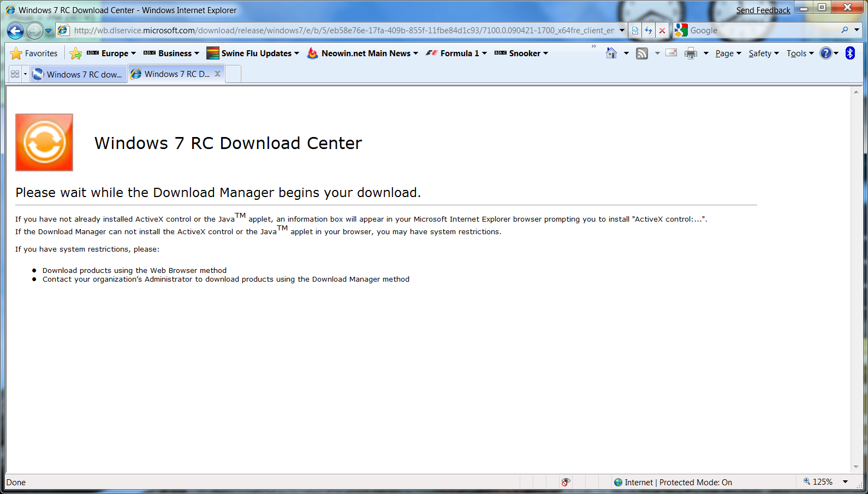Open the tab list dropdown arrow
The image size is (868, 494).
tap(25, 74)
